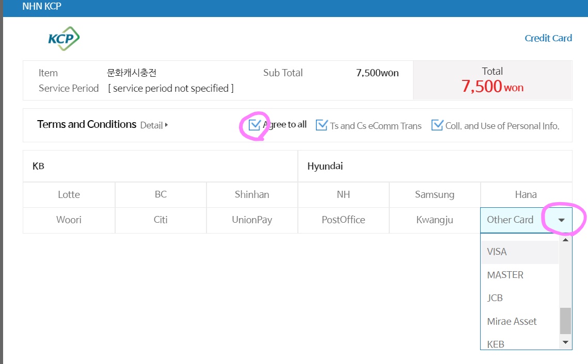Viewport: 588px width, 364px height.
Task: Click the NHN KCP title text
Action: (x=42, y=6)
